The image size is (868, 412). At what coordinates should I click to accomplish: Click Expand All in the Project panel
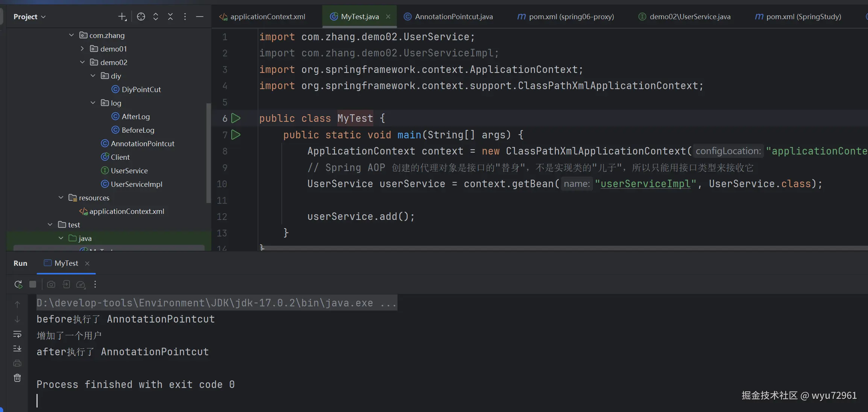click(156, 17)
